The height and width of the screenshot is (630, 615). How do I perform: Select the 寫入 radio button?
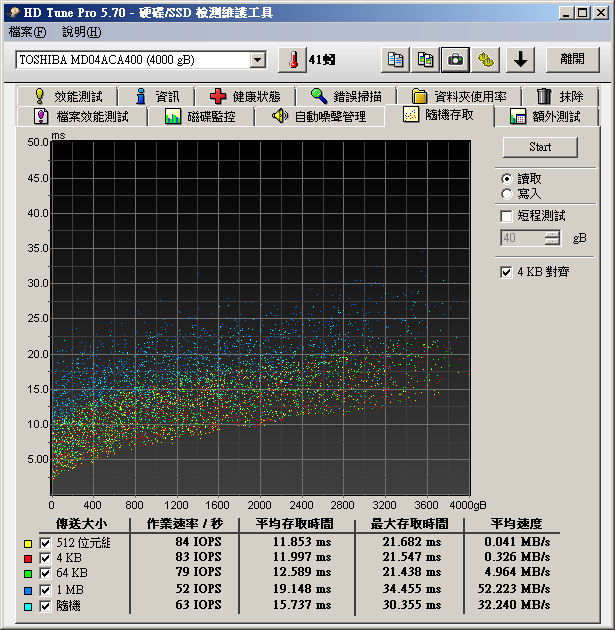pos(507,194)
